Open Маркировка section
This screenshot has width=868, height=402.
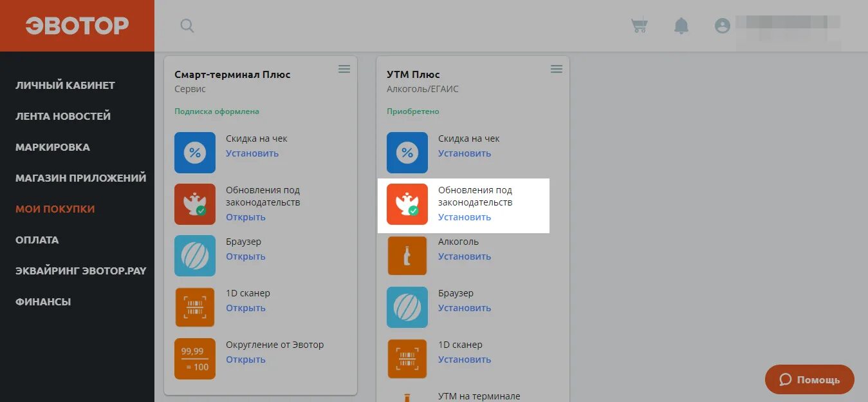pos(53,147)
